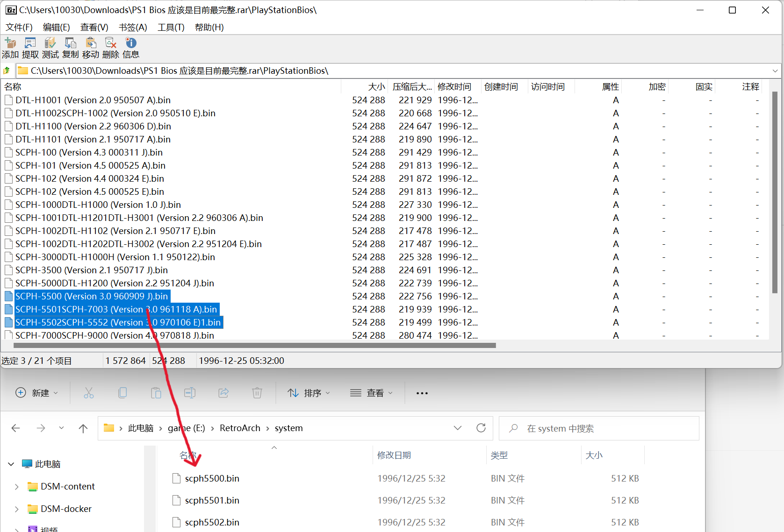
Task: Click the Move (移动) toolbar icon
Action: [x=91, y=43]
